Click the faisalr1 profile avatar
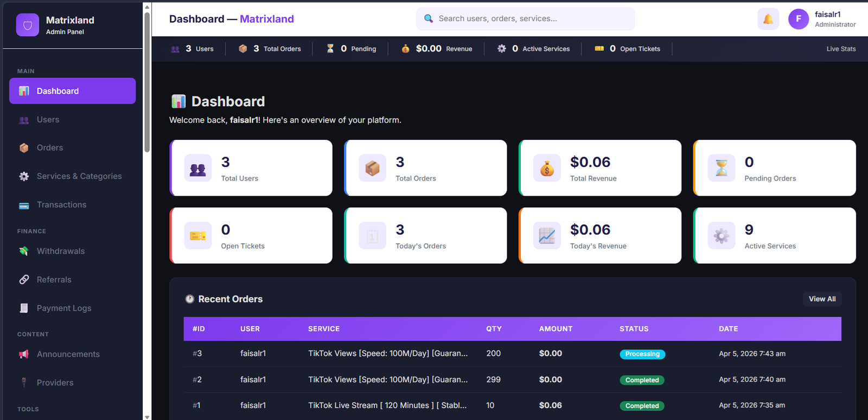This screenshot has width=868, height=420. pyautogui.click(x=798, y=19)
